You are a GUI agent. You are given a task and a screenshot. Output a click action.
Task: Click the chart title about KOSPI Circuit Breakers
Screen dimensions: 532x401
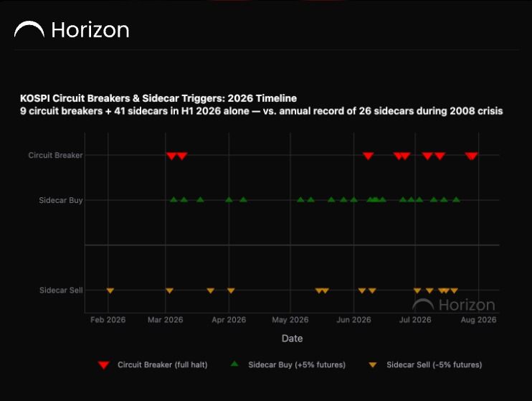pos(158,98)
